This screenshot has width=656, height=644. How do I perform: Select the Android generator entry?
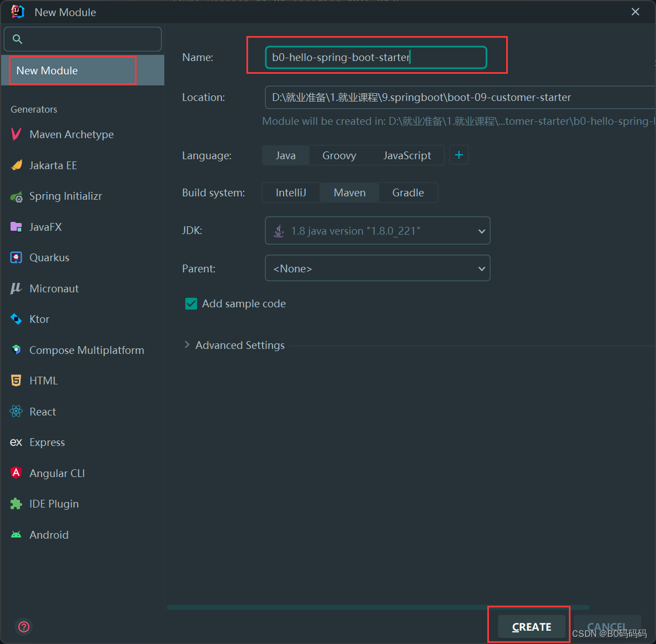[83, 534]
